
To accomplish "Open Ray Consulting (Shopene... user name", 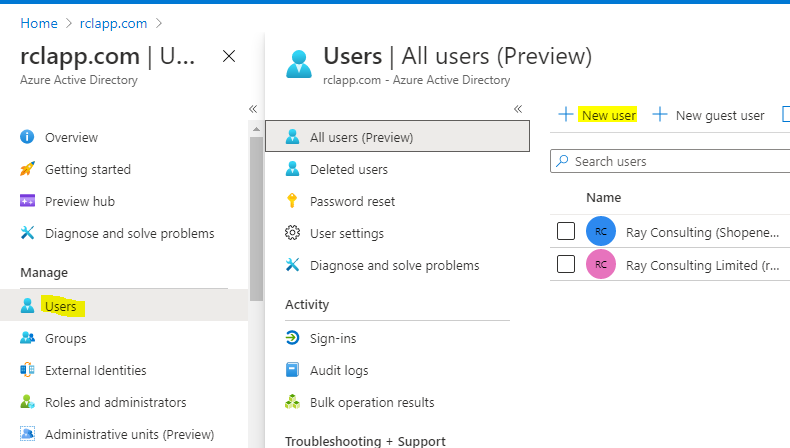I will pyautogui.click(x=702, y=232).
